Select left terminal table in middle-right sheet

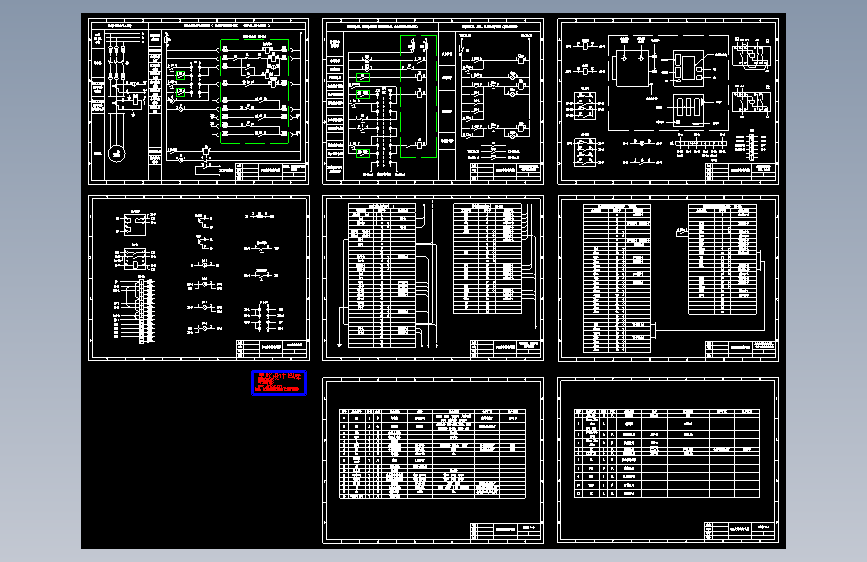(x=617, y=278)
